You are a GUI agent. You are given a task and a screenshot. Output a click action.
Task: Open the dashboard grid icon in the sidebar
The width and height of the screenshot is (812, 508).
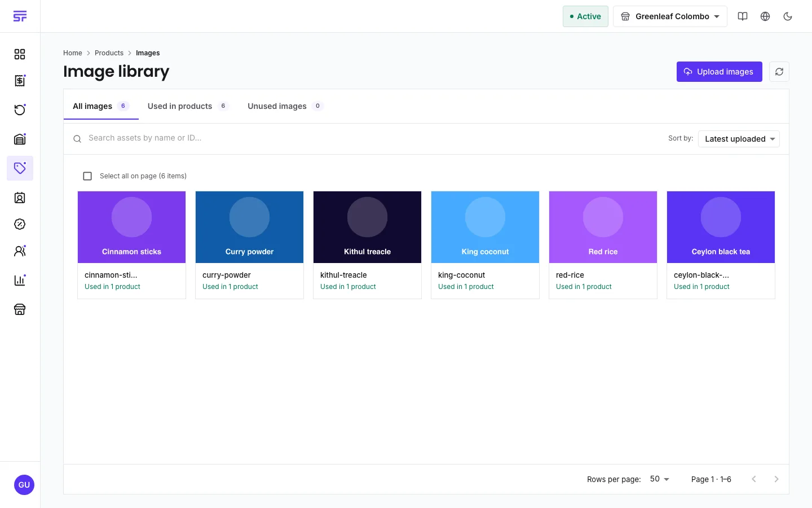[x=20, y=54]
